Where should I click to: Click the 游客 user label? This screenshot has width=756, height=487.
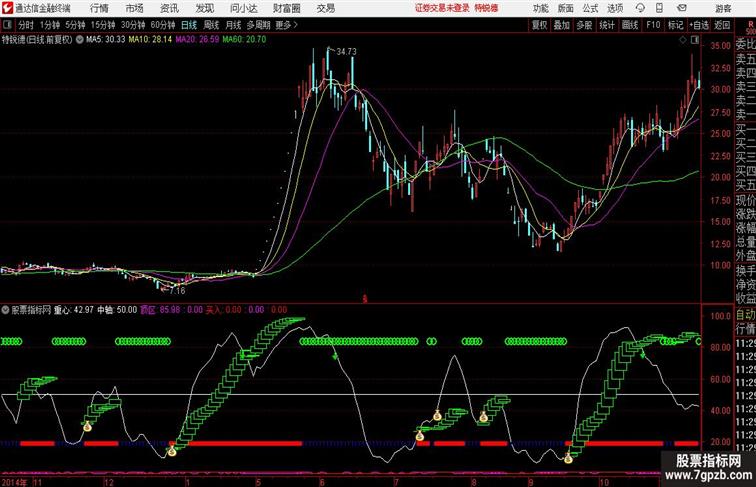(723, 8)
